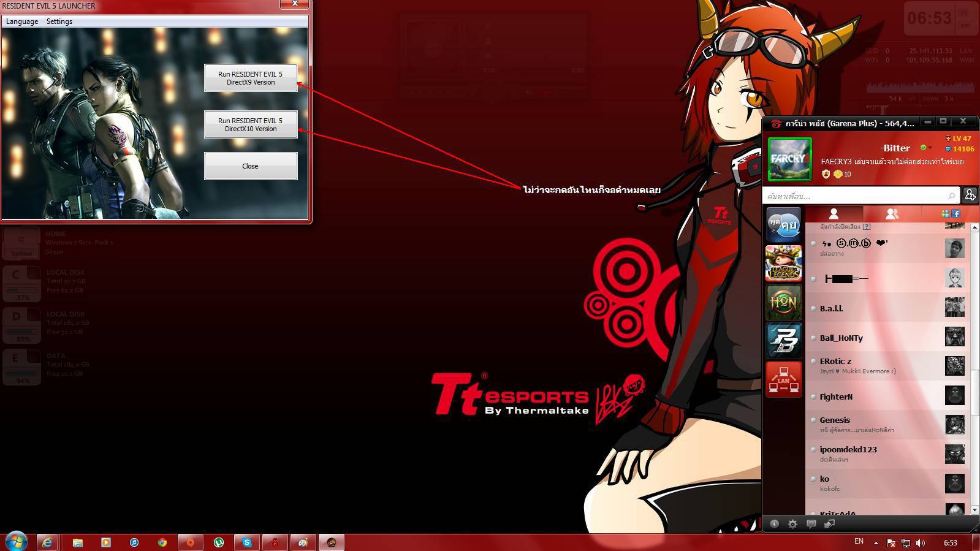Select friend ipoomdekd123 in the list
This screenshot has width=980, height=551.
[887, 454]
